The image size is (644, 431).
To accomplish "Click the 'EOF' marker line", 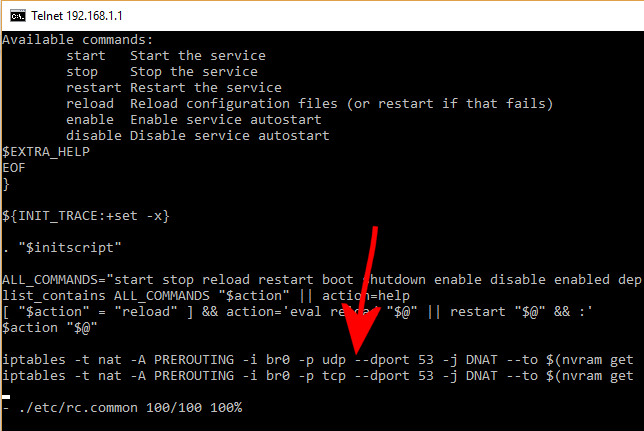I will click(14, 168).
